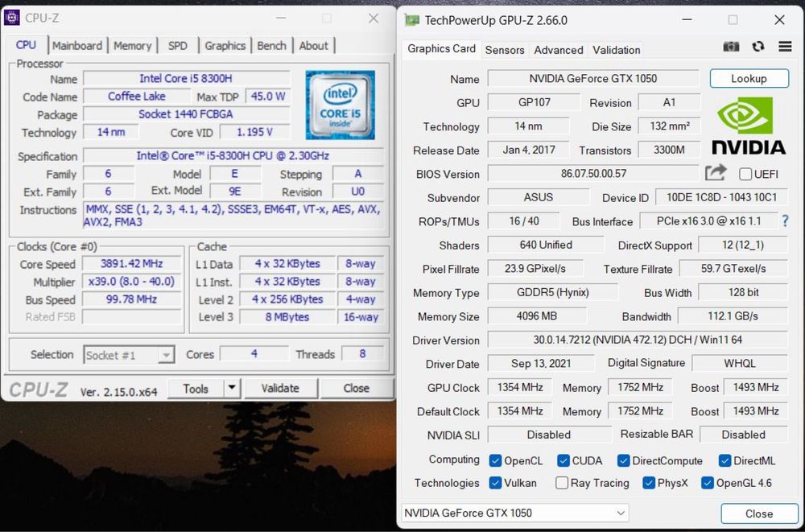Click the Max TDP value 45.0 W
Image resolution: width=805 pixels, height=532 pixels.
268,97
